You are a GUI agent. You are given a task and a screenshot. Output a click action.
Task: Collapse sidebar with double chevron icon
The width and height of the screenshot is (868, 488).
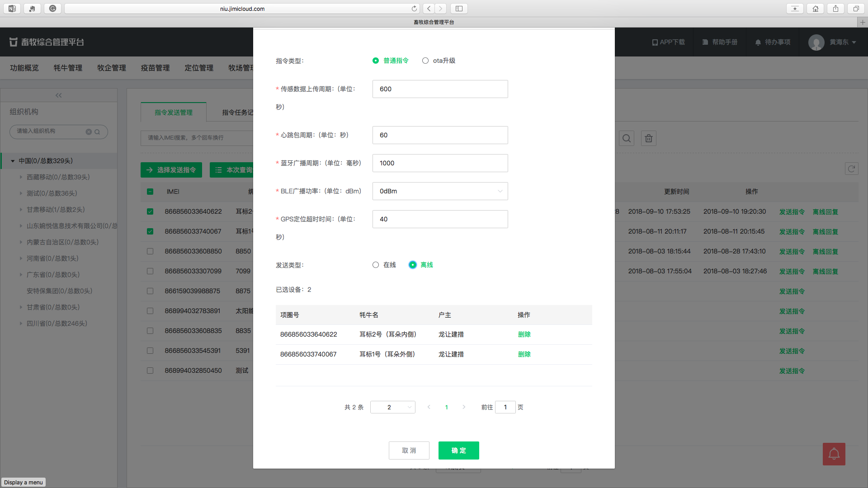(58, 95)
